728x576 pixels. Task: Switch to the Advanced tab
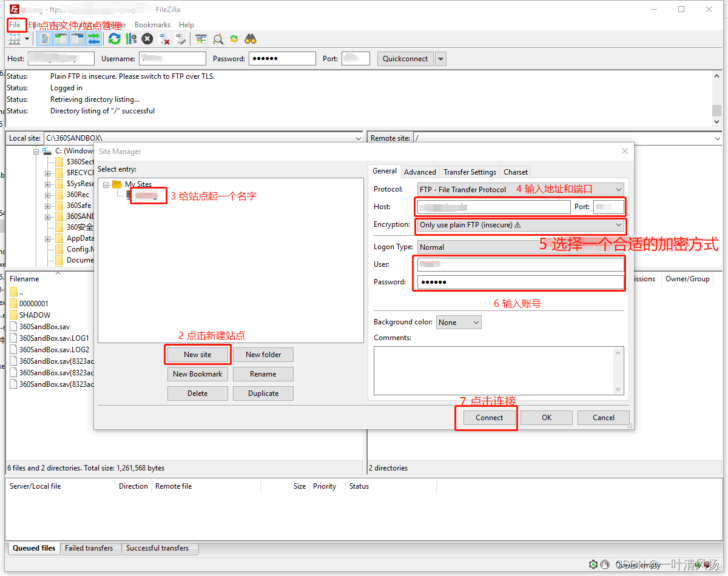pos(420,172)
